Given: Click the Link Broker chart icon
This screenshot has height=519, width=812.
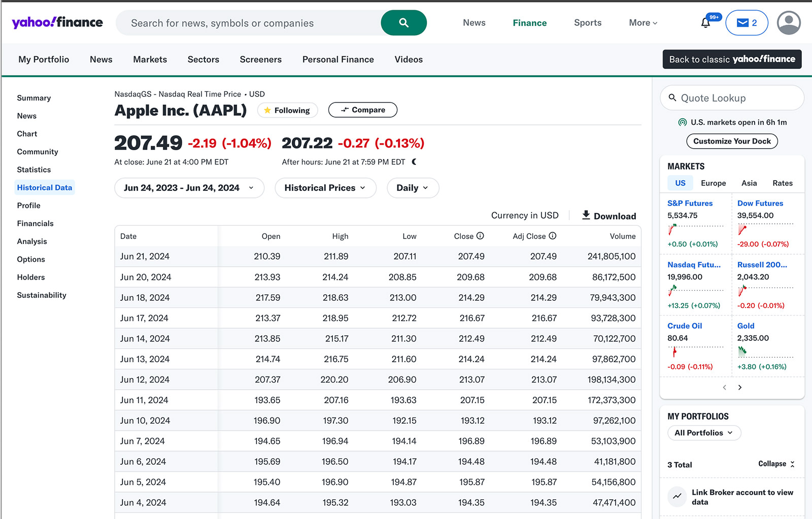Looking at the screenshot, I should pyautogui.click(x=677, y=497).
